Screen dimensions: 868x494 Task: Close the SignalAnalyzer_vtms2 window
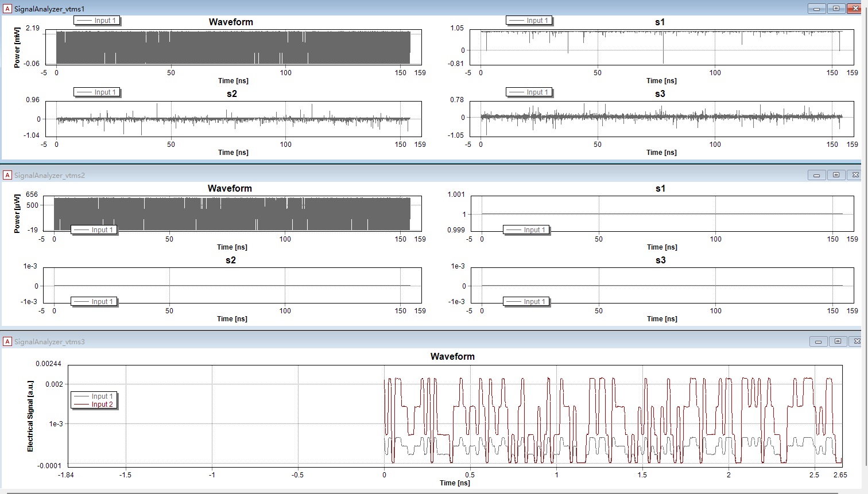click(x=855, y=175)
